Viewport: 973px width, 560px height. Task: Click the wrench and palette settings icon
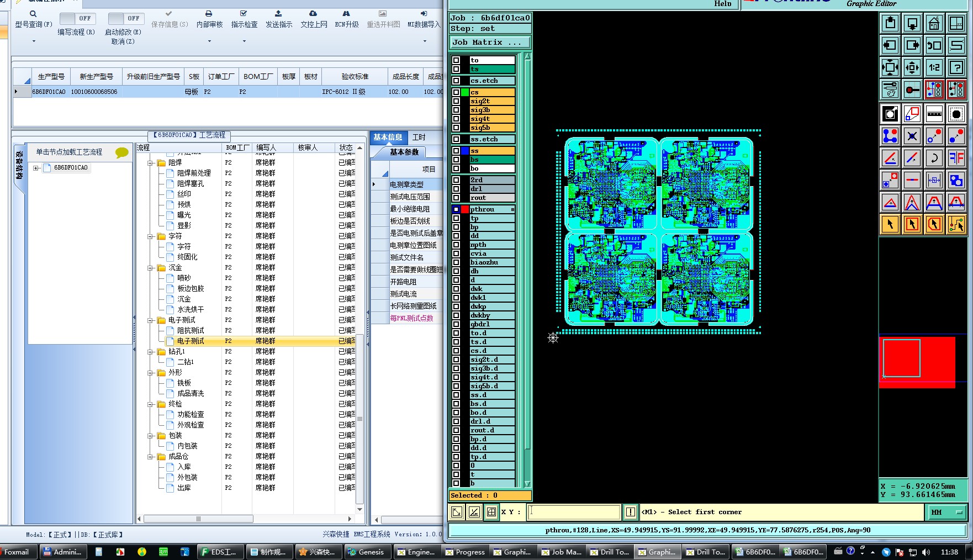coord(890,89)
